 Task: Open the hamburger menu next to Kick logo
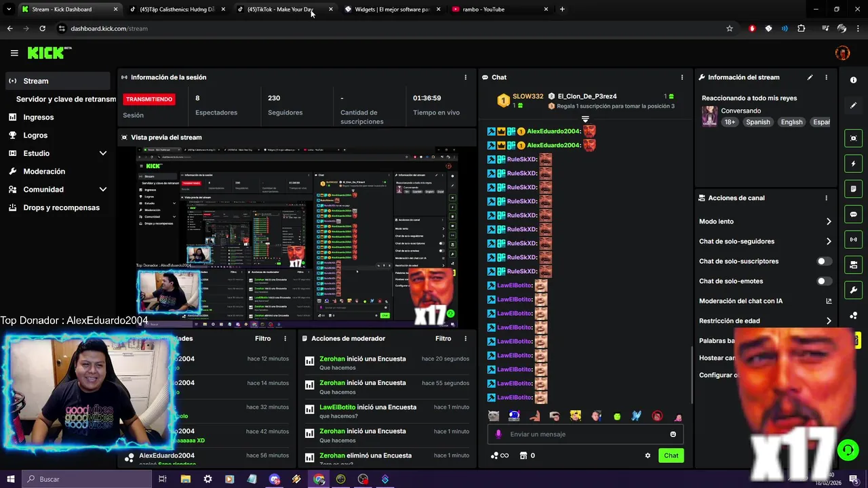(x=14, y=53)
